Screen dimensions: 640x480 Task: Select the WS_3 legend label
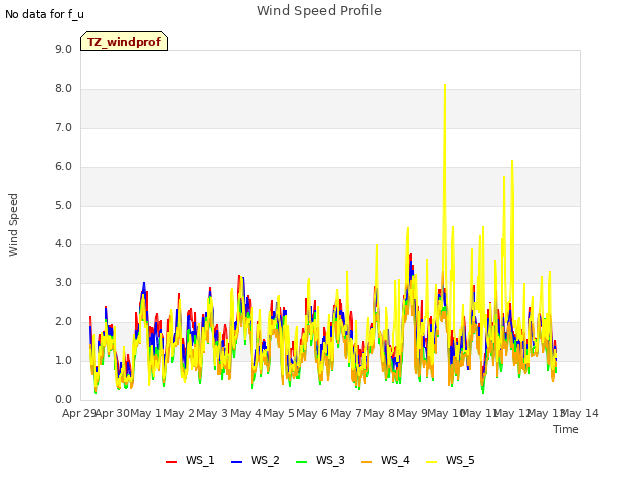click(x=330, y=460)
